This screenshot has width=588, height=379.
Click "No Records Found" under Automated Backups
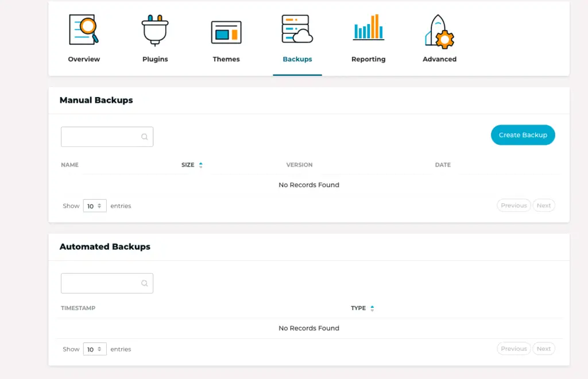tap(309, 328)
